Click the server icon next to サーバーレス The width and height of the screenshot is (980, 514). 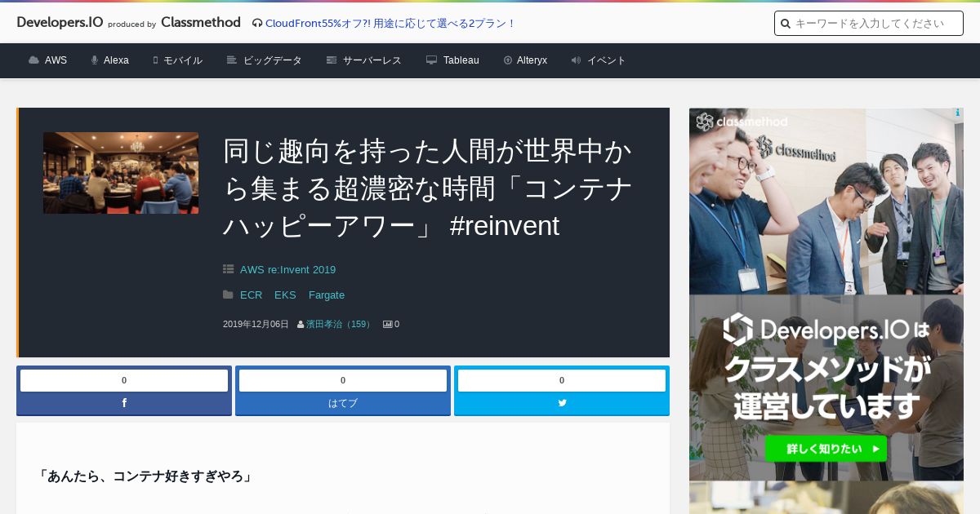click(x=332, y=60)
